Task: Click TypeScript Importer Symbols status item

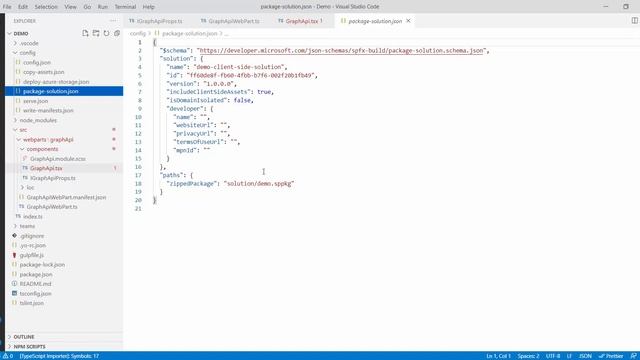Action: [x=59, y=356]
